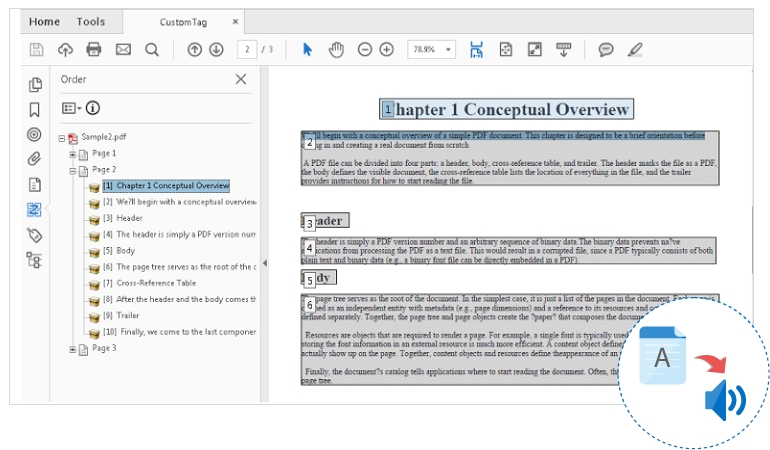Screen dimensions: 770x450
Task: Click the Zoom In plus button
Action: coord(387,49)
